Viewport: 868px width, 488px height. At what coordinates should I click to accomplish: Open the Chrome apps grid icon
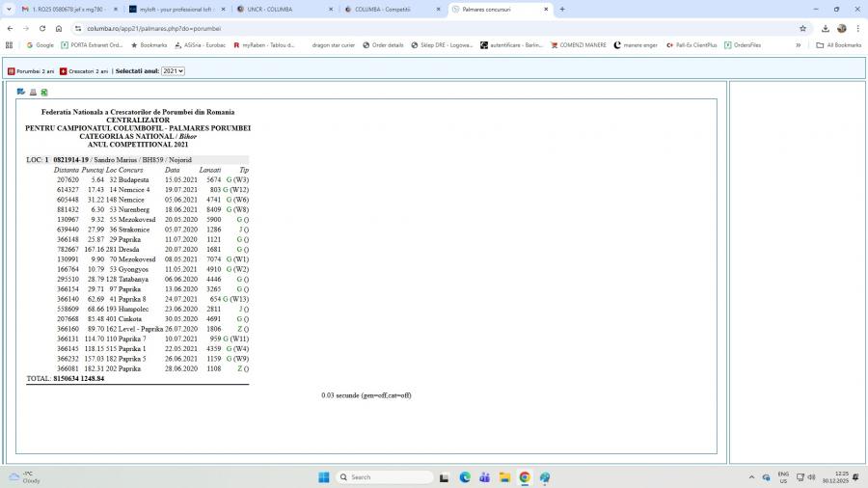click(10, 44)
